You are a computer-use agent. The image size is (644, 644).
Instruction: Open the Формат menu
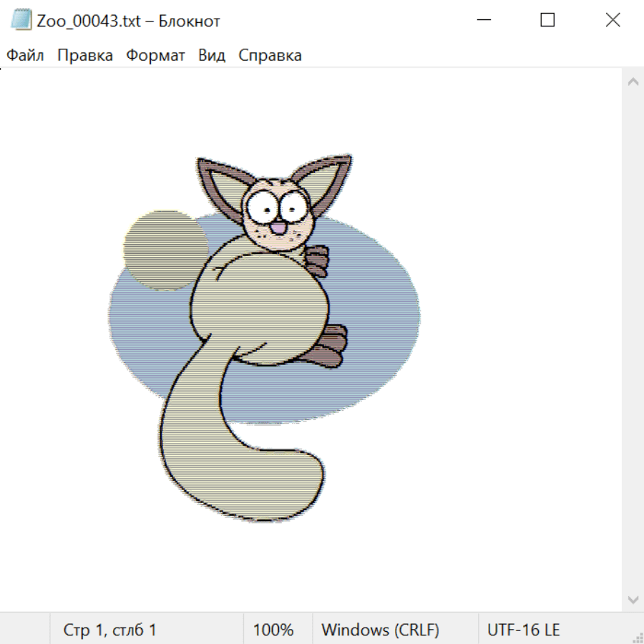click(155, 56)
